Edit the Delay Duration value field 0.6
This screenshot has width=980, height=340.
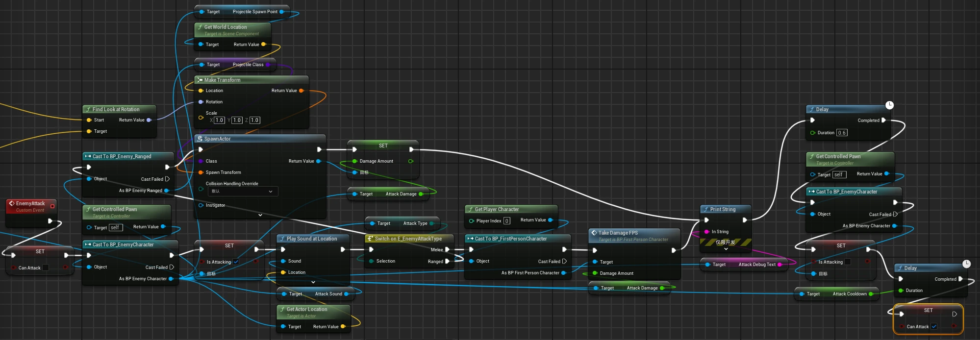842,133
